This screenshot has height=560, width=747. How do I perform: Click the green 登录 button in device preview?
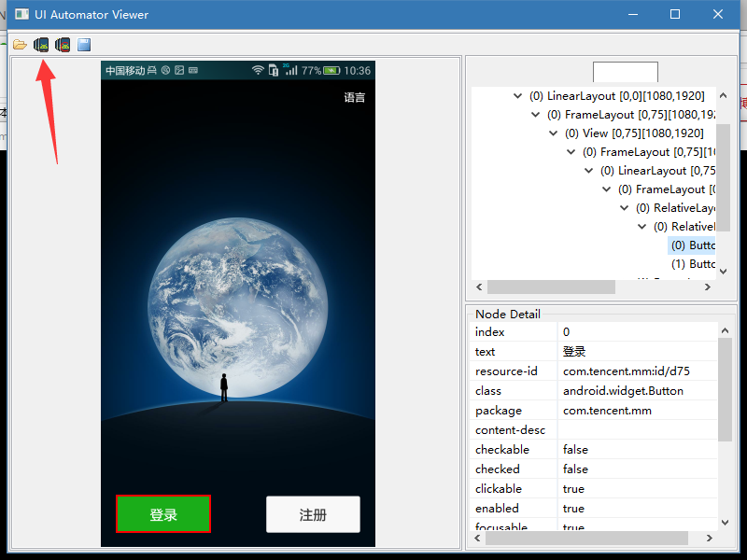click(163, 514)
